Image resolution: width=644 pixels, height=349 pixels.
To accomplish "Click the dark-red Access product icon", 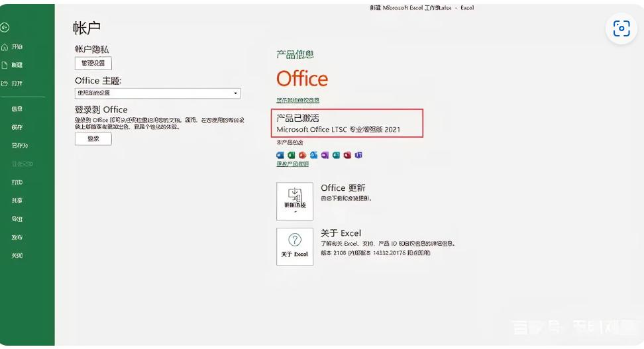I will click(347, 155).
